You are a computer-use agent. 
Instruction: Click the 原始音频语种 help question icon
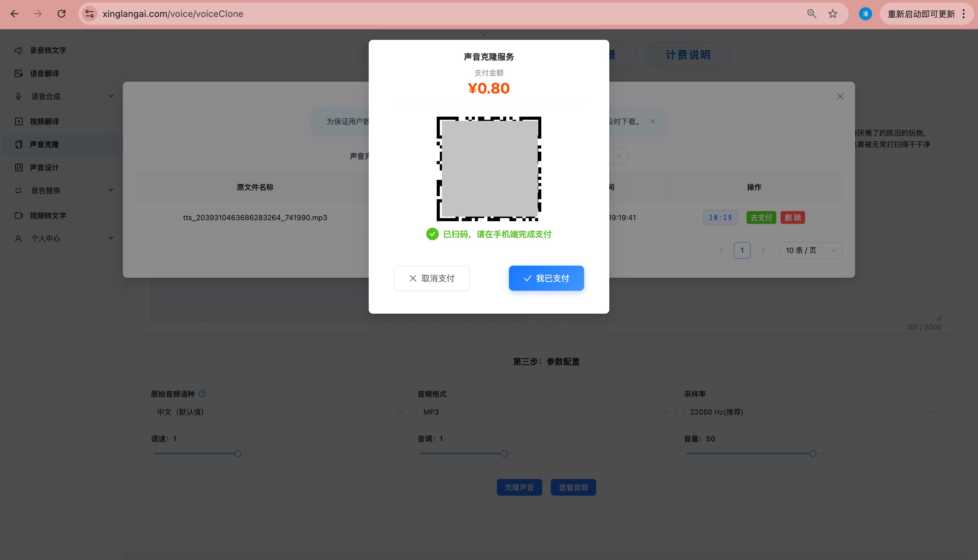point(202,394)
